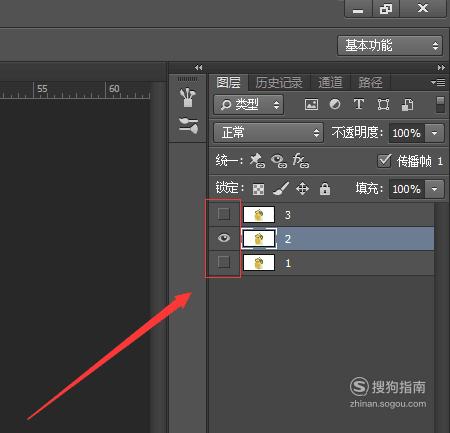Screen dimensions: 450x433
Task: Lock transparent pixels icon
Action: coord(258,189)
